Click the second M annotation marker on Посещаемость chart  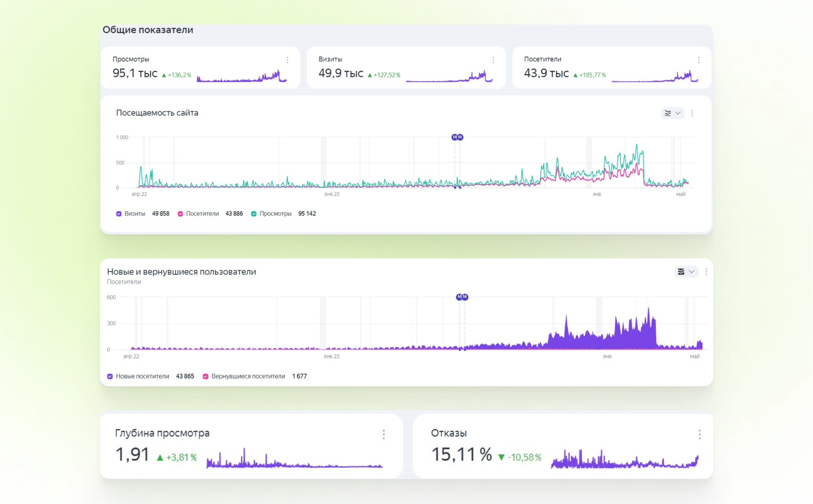pyautogui.click(x=460, y=137)
